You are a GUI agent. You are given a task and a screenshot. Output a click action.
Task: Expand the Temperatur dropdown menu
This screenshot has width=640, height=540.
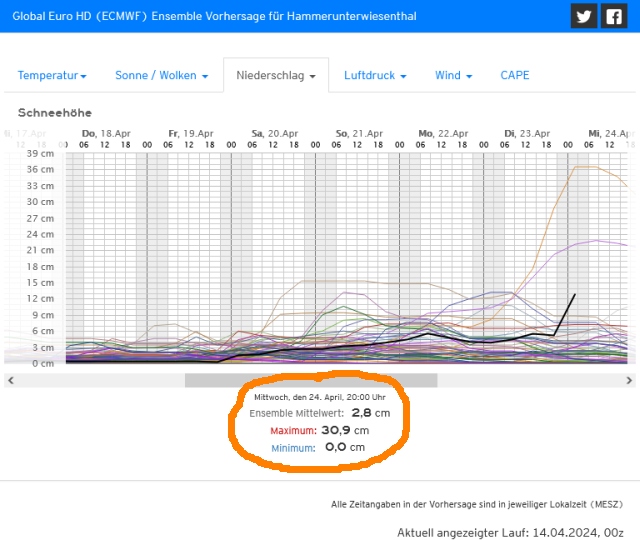52,76
